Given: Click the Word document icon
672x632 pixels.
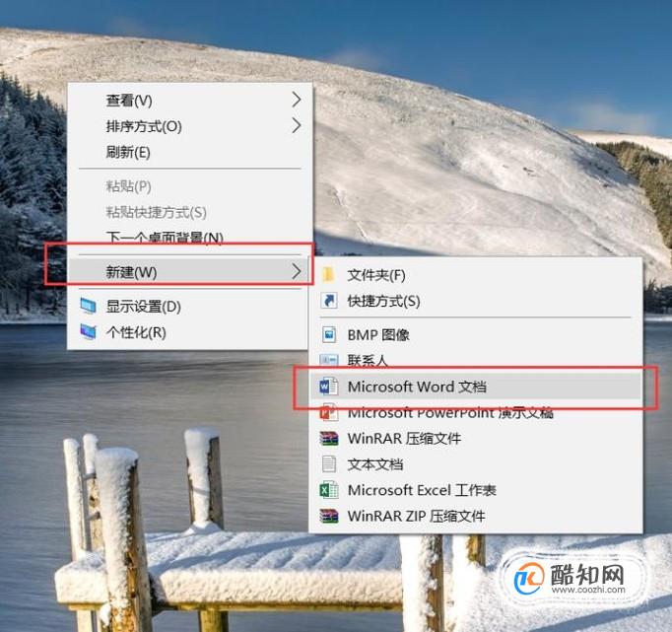Looking at the screenshot, I should click(x=328, y=386).
